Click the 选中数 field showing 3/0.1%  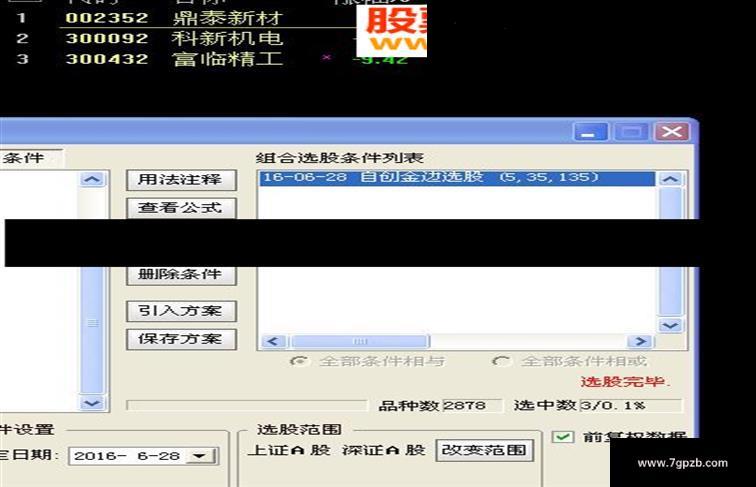click(x=631, y=406)
